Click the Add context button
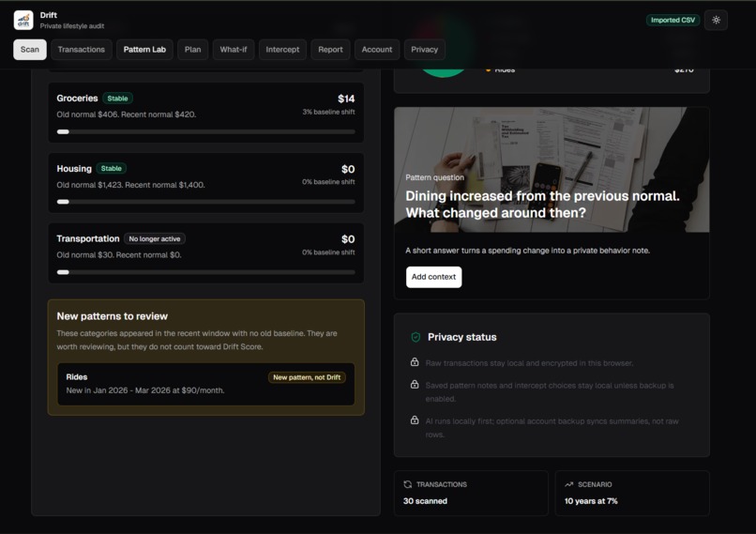The image size is (756, 534). coord(433,277)
